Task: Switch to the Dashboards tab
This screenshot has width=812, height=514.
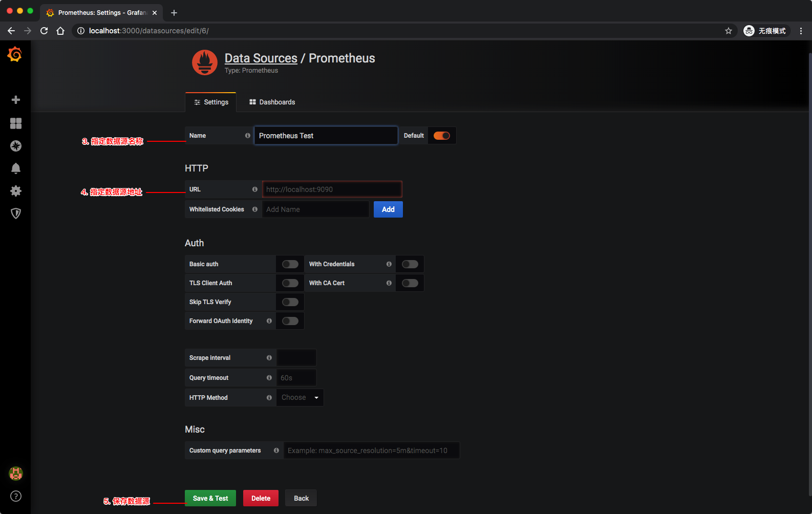Action: (272, 102)
